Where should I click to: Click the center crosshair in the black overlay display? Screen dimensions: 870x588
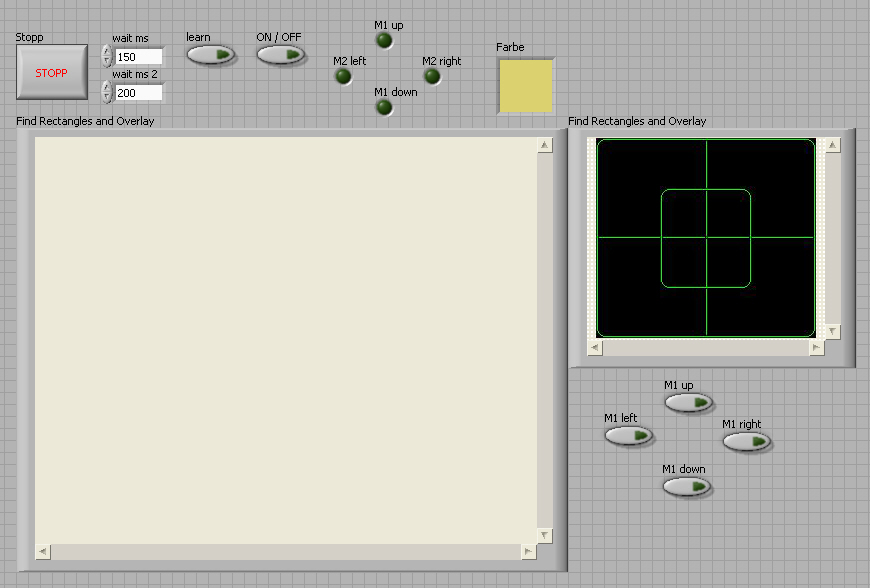tap(706, 238)
